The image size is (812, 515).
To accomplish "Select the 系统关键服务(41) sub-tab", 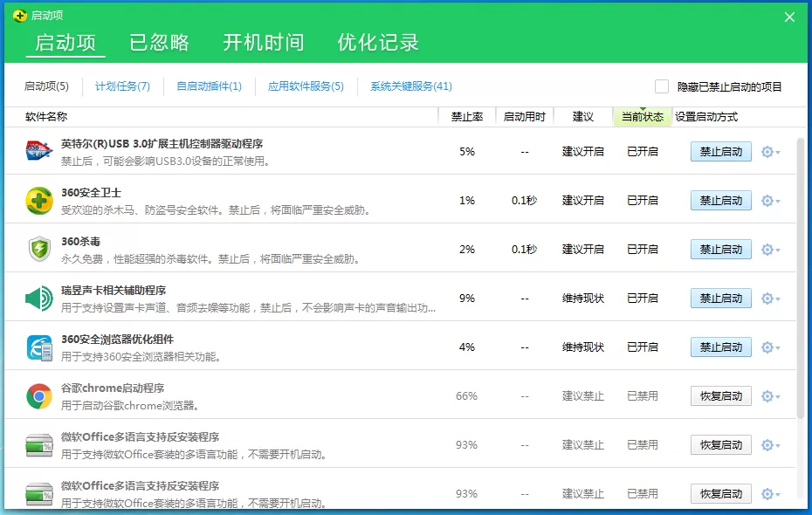I will tap(411, 86).
